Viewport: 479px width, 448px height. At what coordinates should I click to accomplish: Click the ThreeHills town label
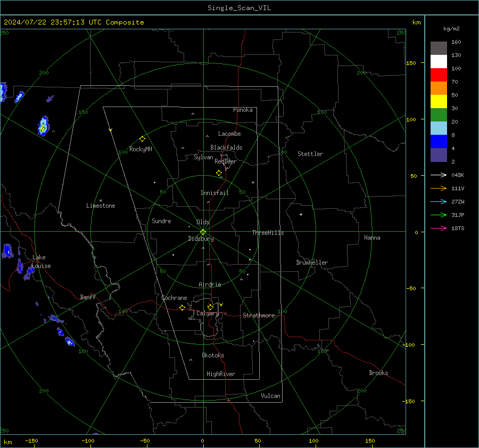pos(268,233)
